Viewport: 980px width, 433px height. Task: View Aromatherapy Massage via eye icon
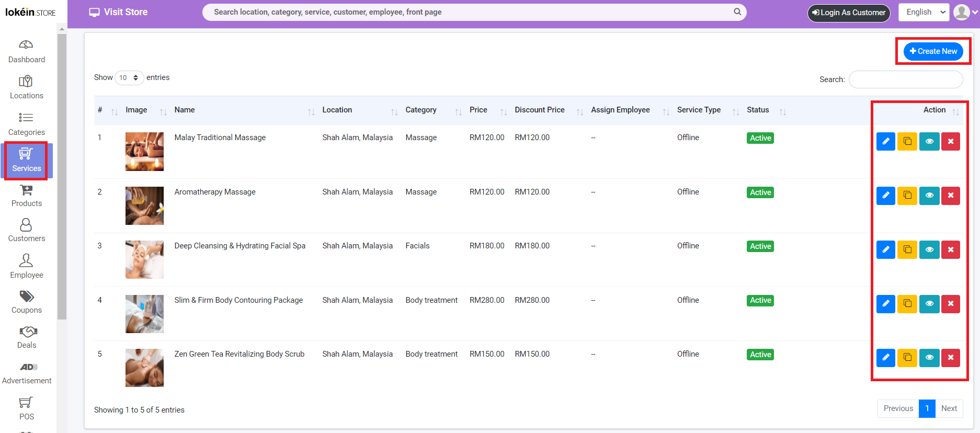(x=929, y=196)
